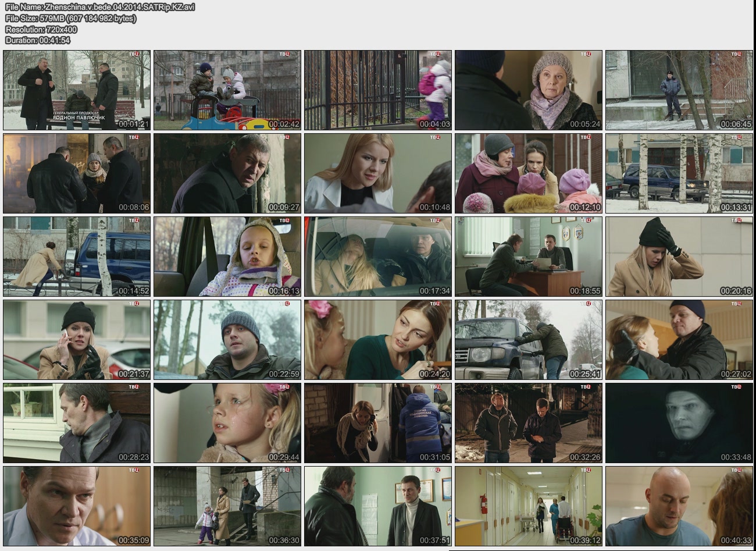Screen dimensions: 756x551
Task: Open the thumbnail marked 00:05:24
Action: pos(529,90)
